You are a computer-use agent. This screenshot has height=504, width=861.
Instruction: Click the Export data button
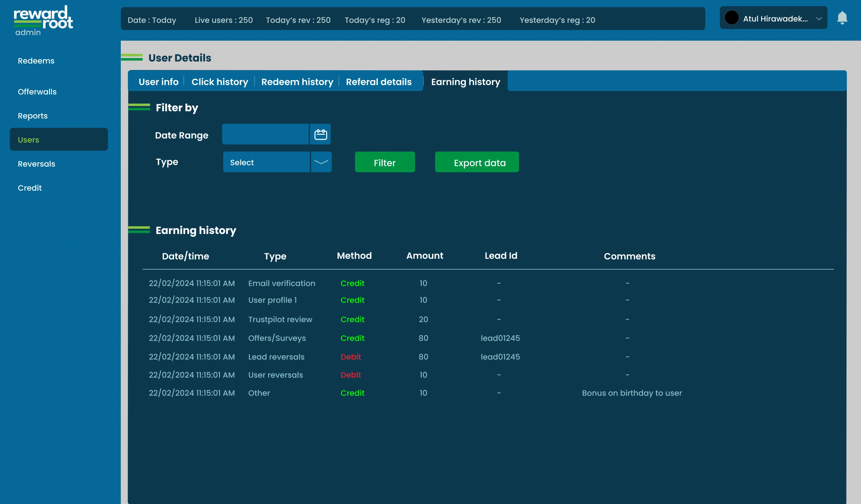coord(477,162)
